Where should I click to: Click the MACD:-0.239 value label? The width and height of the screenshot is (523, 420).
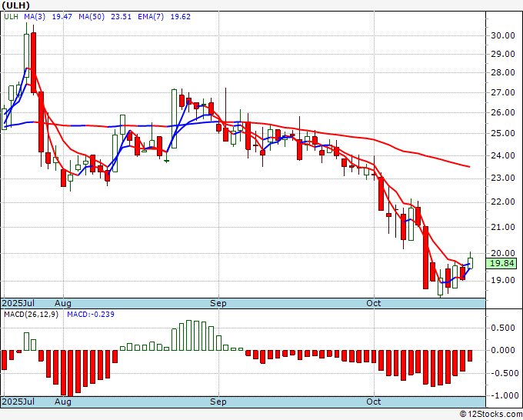pyautogui.click(x=91, y=315)
